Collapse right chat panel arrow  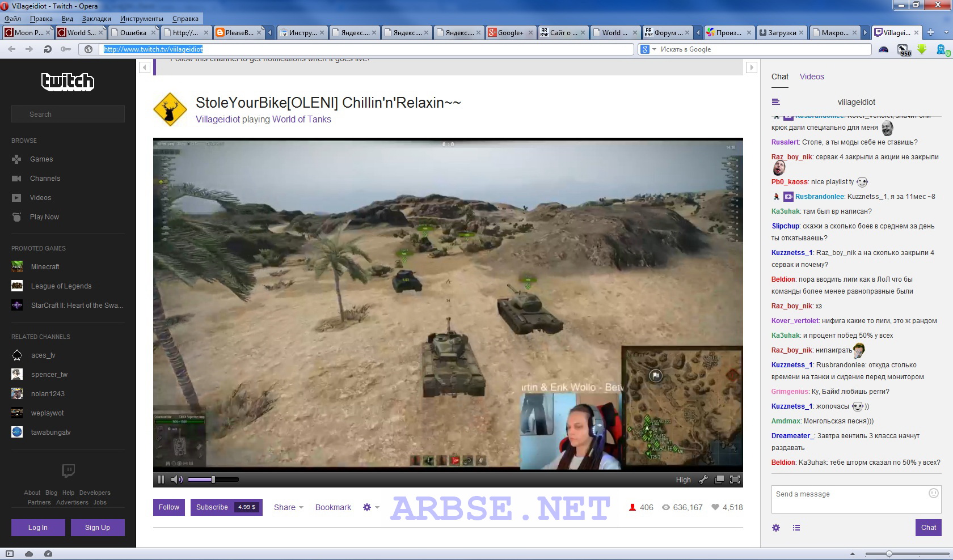[752, 67]
